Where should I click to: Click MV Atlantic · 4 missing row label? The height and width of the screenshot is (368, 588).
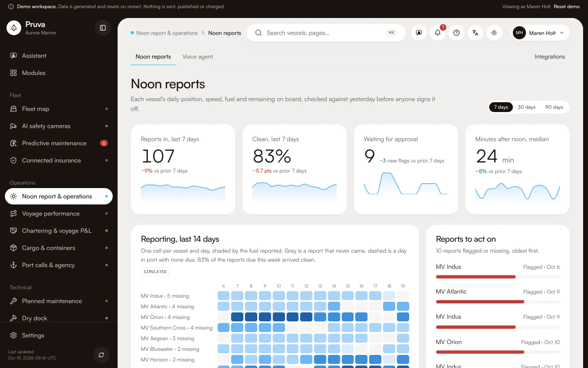pyautogui.click(x=167, y=307)
